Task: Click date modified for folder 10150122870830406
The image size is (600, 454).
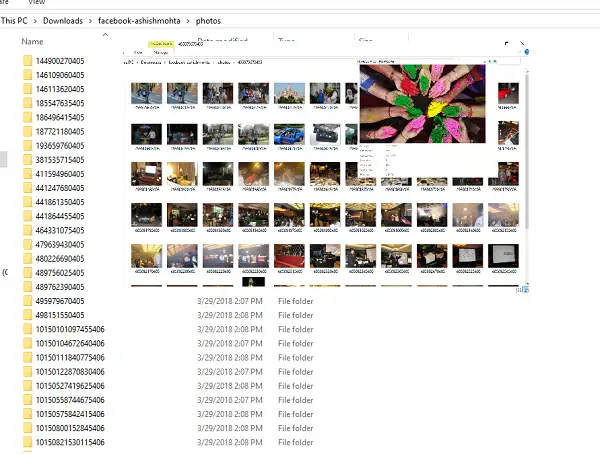Action: click(x=230, y=372)
